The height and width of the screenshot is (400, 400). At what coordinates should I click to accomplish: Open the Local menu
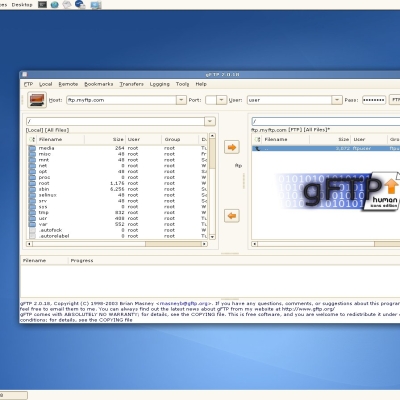point(45,84)
